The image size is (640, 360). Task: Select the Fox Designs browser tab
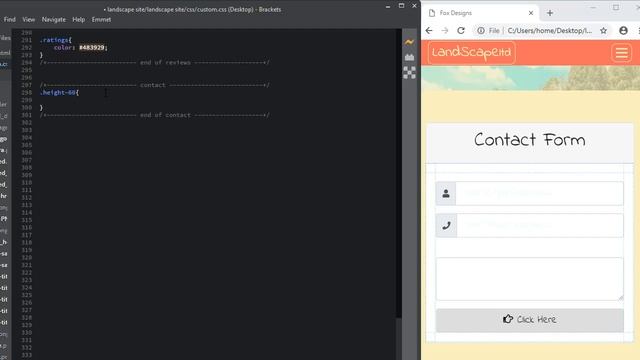pos(481,13)
